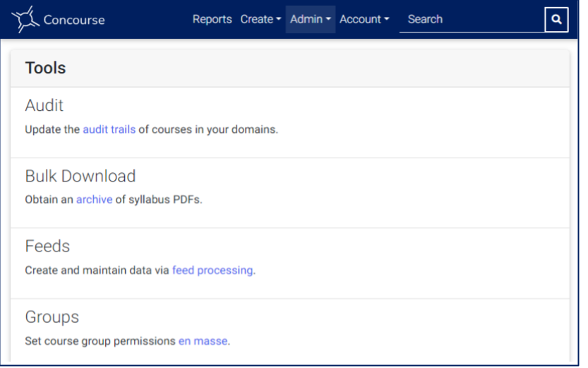Click the magnifying glass search button
The image size is (588, 368).
click(x=556, y=20)
